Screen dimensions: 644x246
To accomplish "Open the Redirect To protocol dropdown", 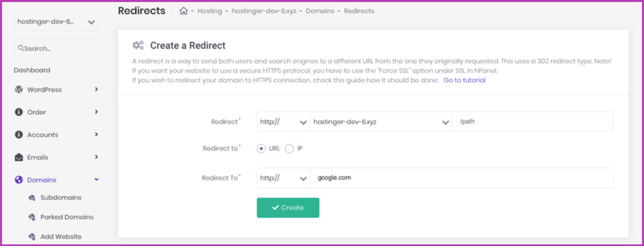I will pos(283,178).
